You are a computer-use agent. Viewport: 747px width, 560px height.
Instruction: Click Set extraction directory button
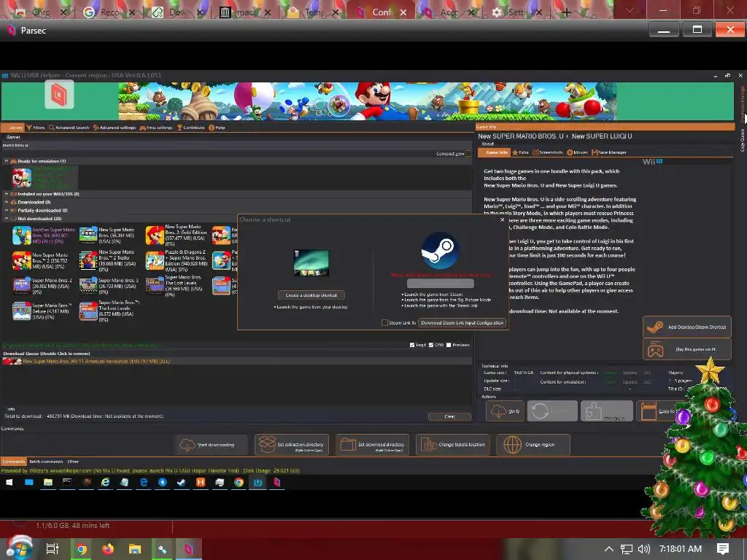[292, 445]
